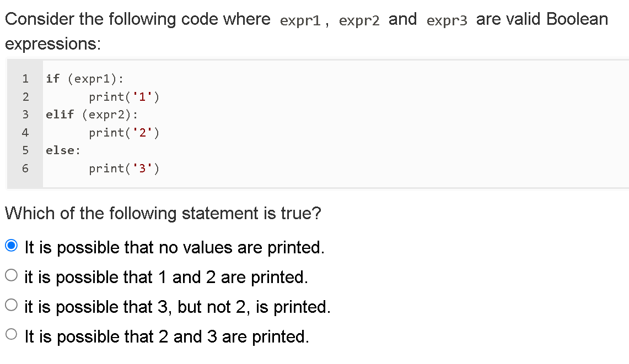629x364 pixels.
Task: Select radio option 'It is possible that 2 and 3 are printed'
Action: pyautogui.click(x=11, y=334)
